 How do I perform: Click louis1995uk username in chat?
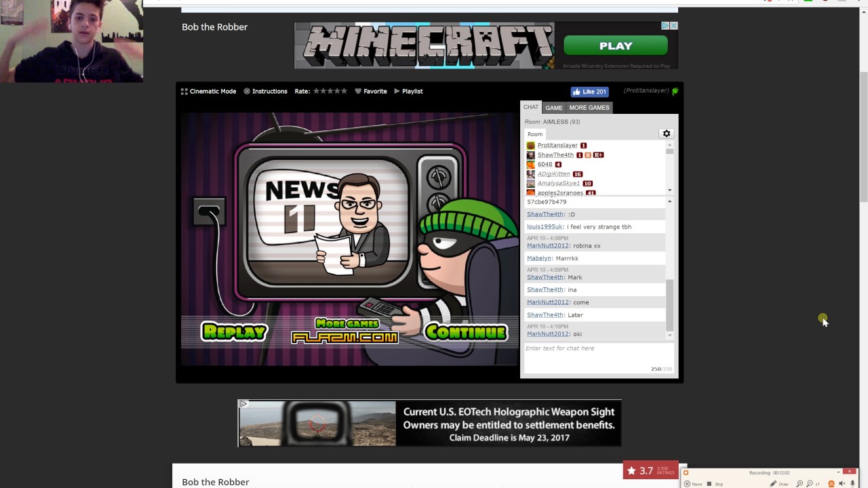point(545,226)
